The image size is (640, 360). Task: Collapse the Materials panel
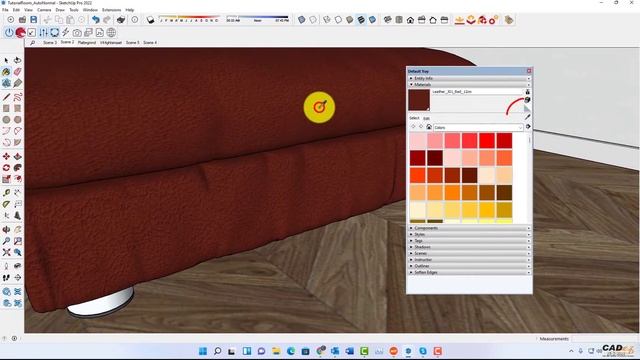469,84
